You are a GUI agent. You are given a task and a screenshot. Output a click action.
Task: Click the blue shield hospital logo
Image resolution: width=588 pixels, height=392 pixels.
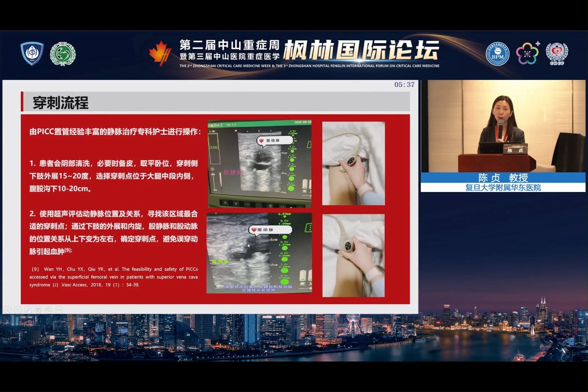tap(32, 54)
